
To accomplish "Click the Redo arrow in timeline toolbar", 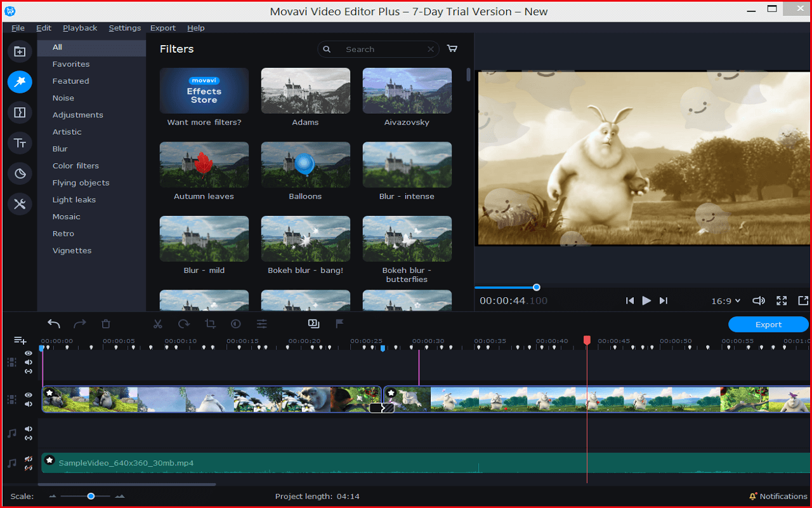I will [x=80, y=324].
